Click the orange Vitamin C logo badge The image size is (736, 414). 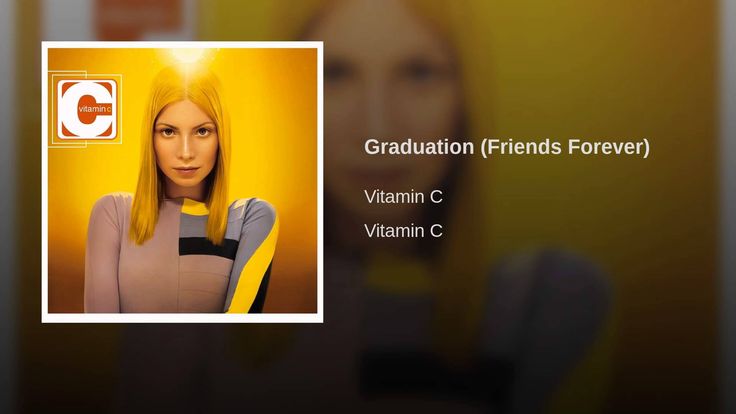[87, 109]
